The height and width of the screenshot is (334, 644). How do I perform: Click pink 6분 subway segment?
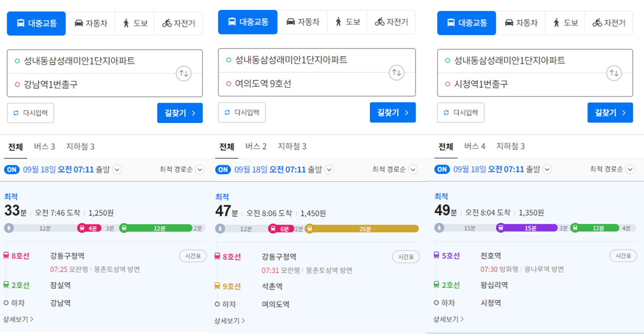tap(281, 229)
